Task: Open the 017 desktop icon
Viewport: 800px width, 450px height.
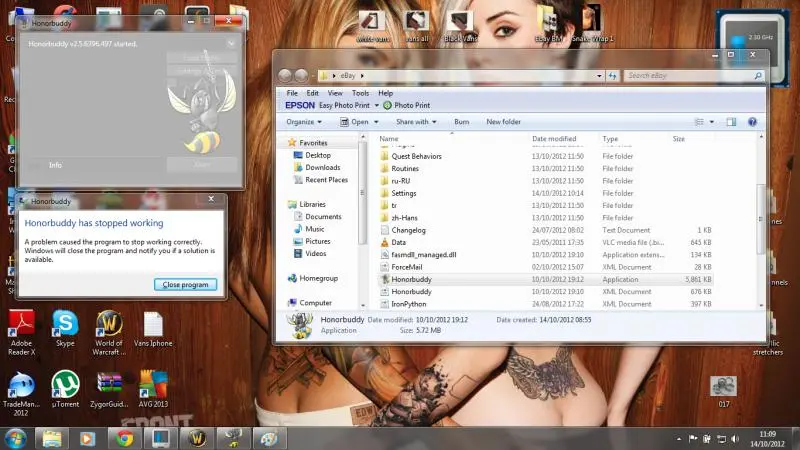Action: tap(723, 392)
